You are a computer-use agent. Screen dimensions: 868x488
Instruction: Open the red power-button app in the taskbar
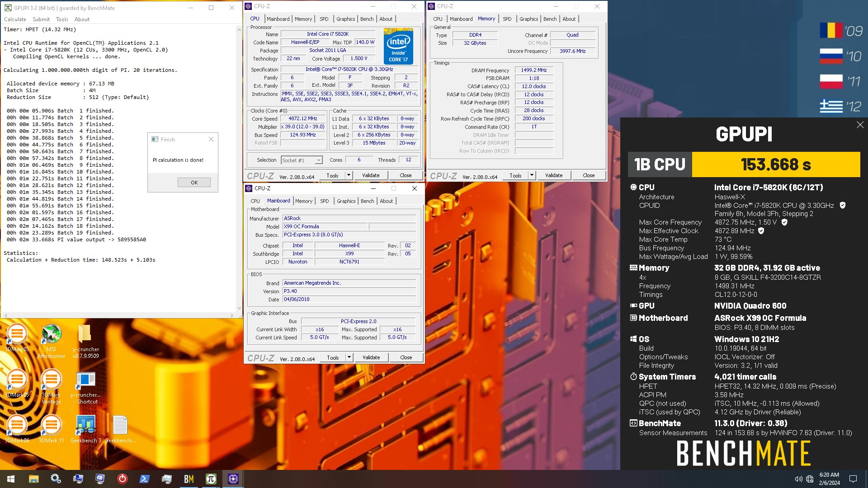(122, 479)
